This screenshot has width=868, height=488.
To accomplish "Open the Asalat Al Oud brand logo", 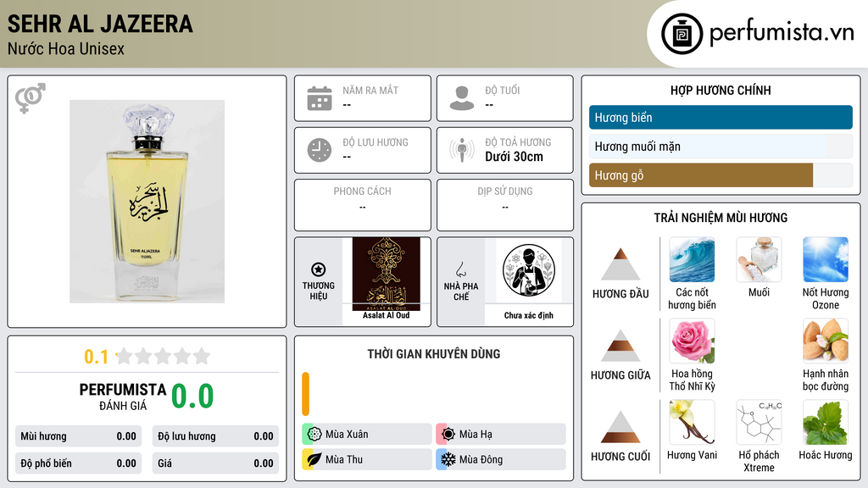I will [x=386, y=274].
